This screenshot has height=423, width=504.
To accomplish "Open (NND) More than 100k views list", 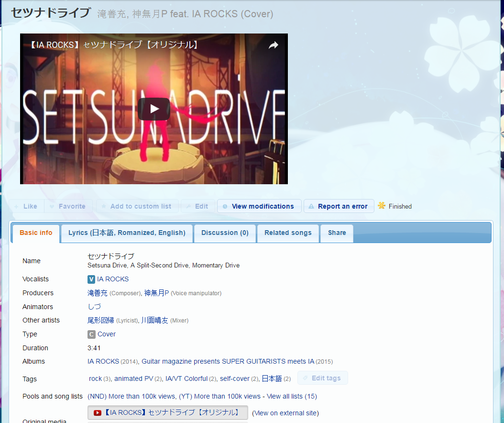I will 131,396.
